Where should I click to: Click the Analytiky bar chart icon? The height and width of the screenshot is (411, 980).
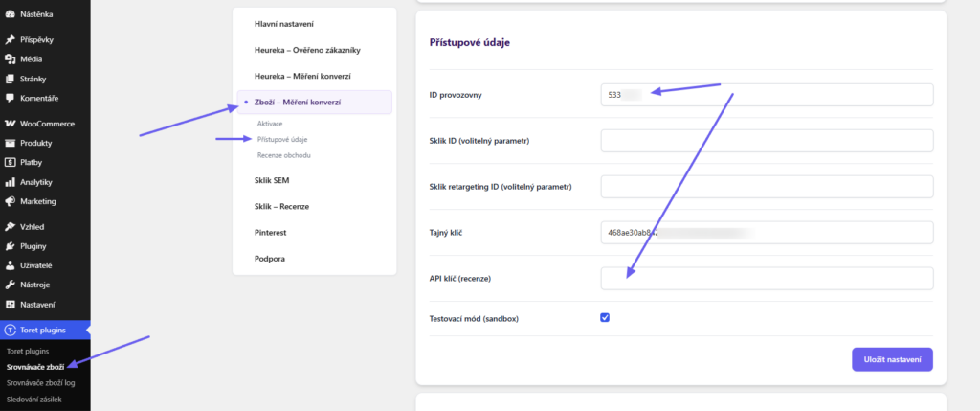pos(10,182)
